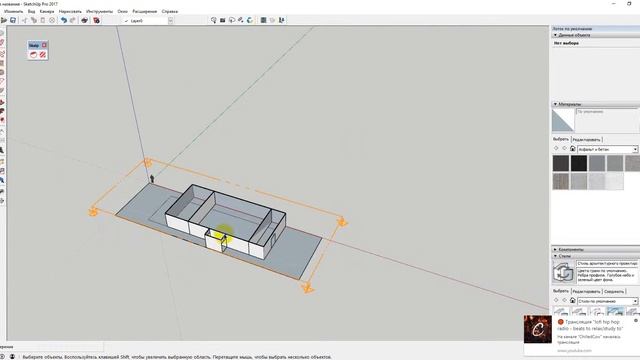The height and width of the screenshot is (360, 640).
Task: Click the dark box icon in warehouse toolbar
Action: (223, 20)
